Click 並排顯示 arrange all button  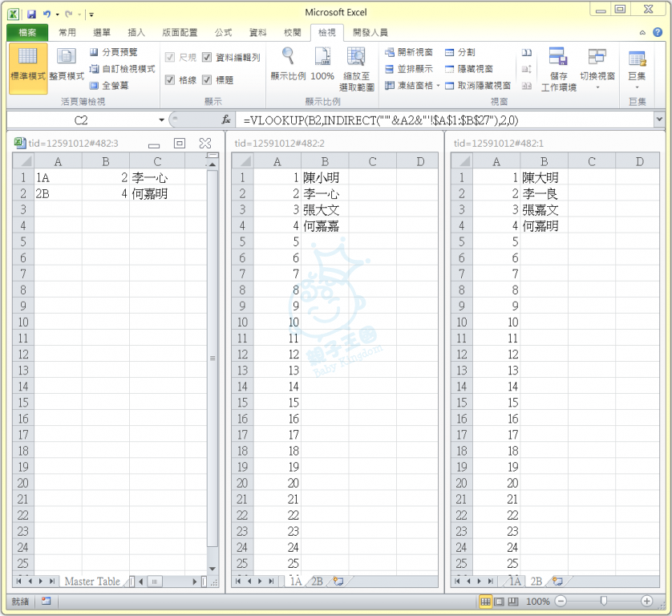pyautogui.click(x=409, y=69)
